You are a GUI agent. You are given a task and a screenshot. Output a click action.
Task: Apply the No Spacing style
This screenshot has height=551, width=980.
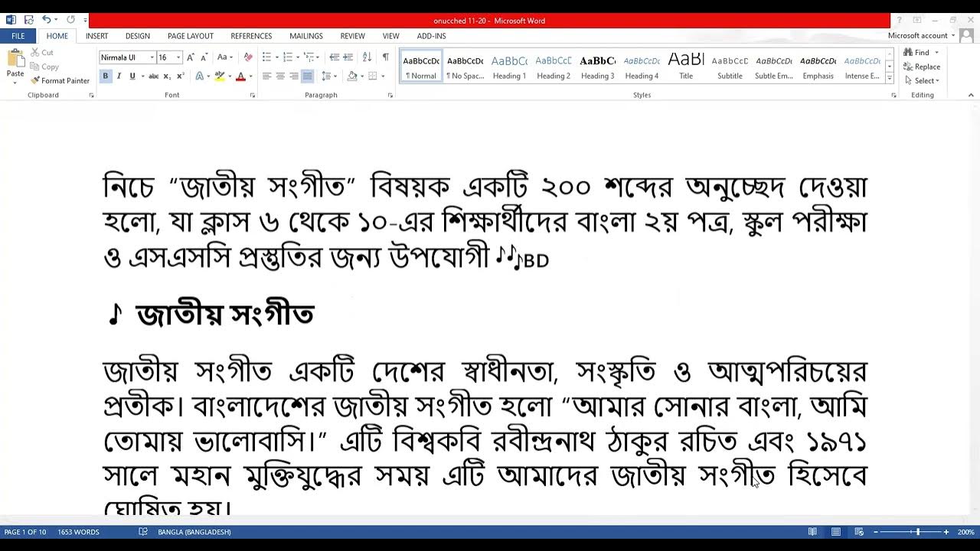(465, 67)
